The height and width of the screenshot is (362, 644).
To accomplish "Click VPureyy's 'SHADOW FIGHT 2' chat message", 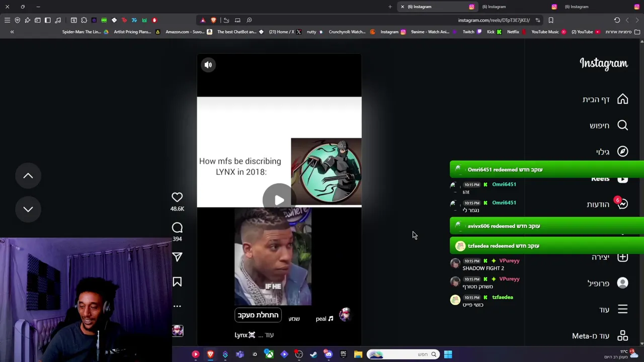I will [483, 268].
